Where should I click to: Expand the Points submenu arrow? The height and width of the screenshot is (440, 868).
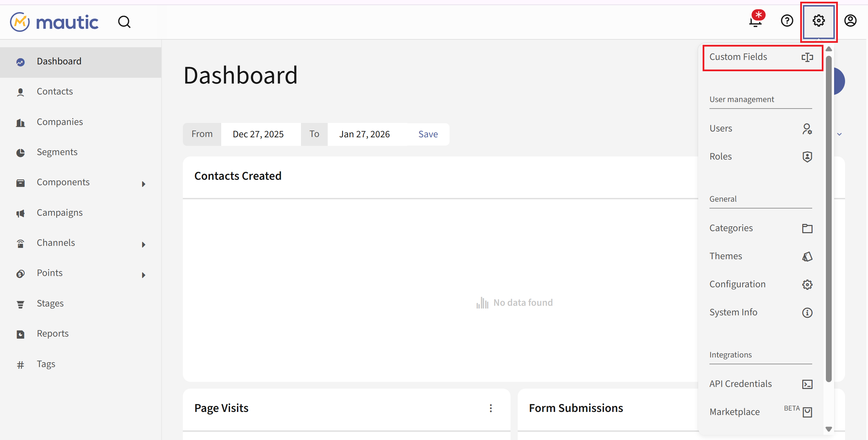tap(143, 275)
